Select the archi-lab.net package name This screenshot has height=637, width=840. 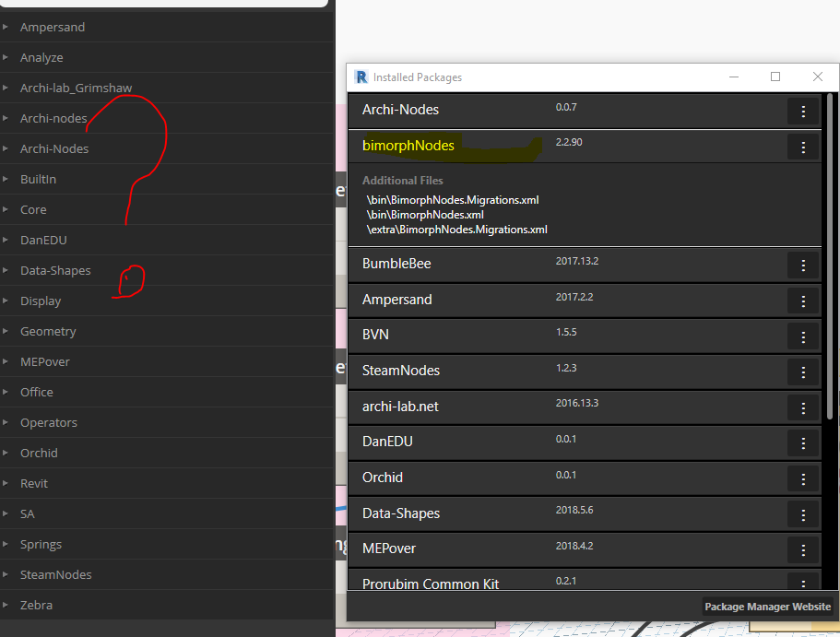click(400, 407)
